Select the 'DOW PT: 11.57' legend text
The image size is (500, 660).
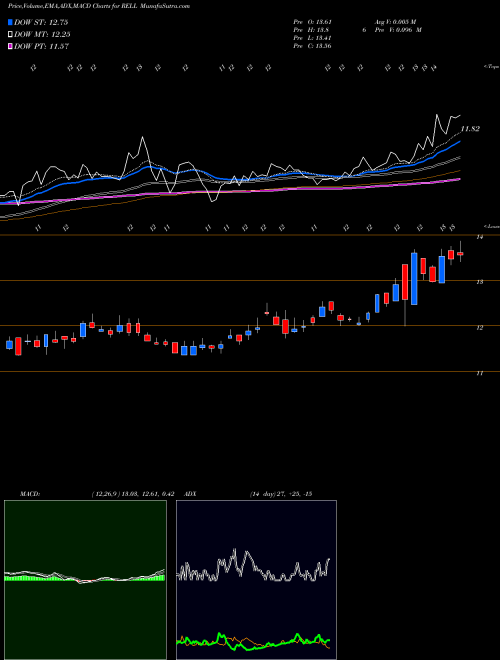pyautogui.click(x=41, y=46)
